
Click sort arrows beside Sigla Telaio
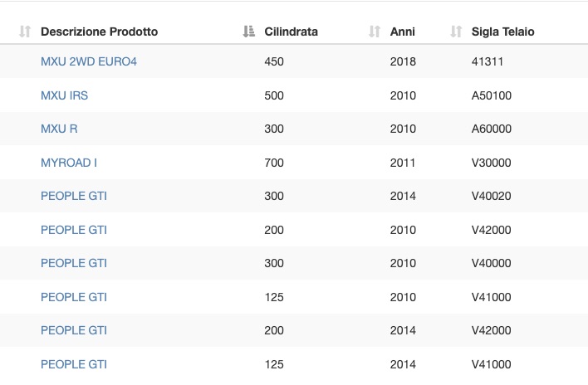[x=456, y=32]
